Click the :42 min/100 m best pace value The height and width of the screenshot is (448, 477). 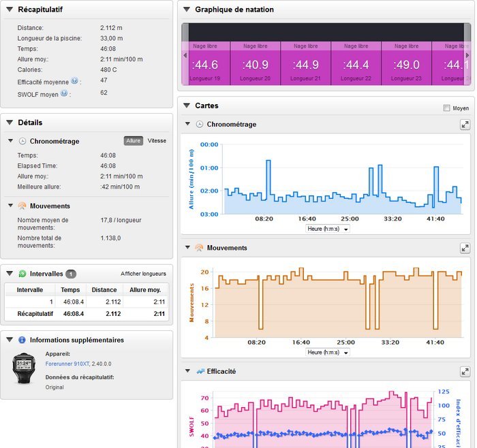(120, 187)
